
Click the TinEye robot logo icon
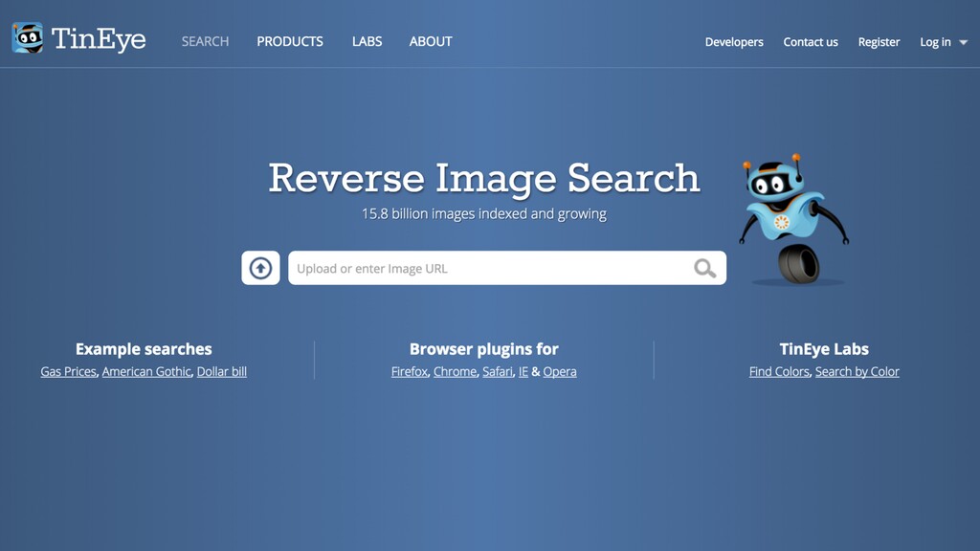(x=28, y=38)
